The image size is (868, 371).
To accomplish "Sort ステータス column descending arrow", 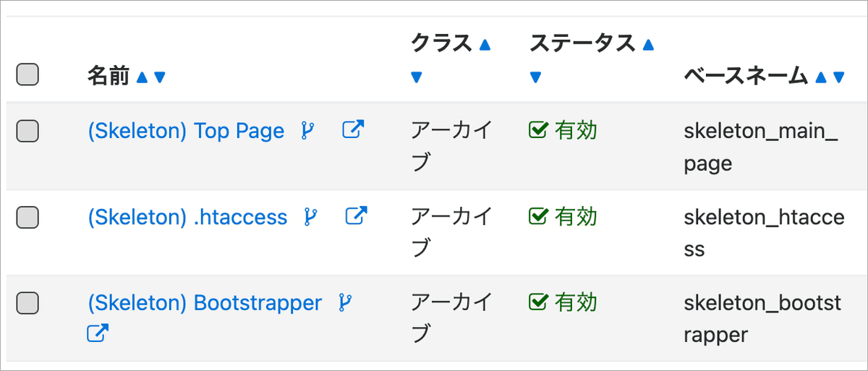I will (x=535, y=77).
